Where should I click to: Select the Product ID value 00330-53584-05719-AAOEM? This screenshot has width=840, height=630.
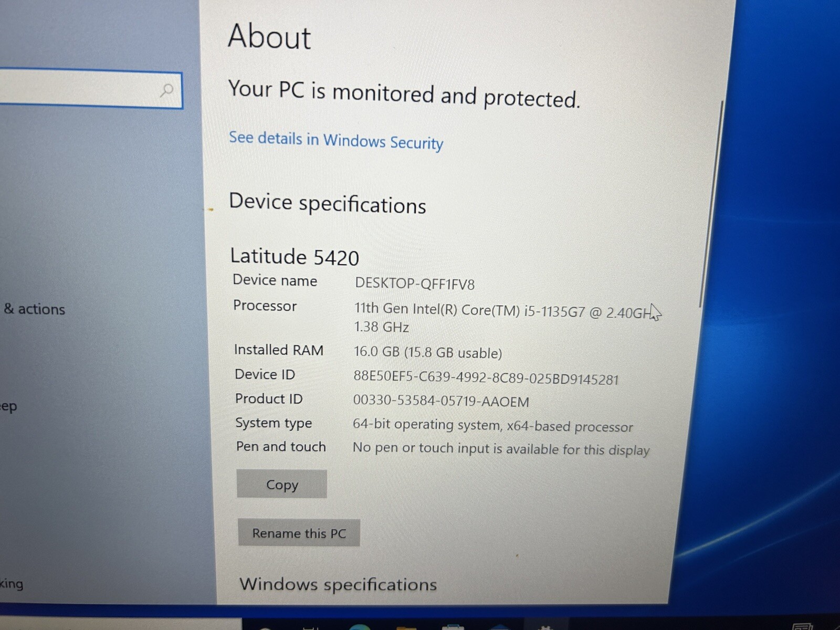pos(441,401)
